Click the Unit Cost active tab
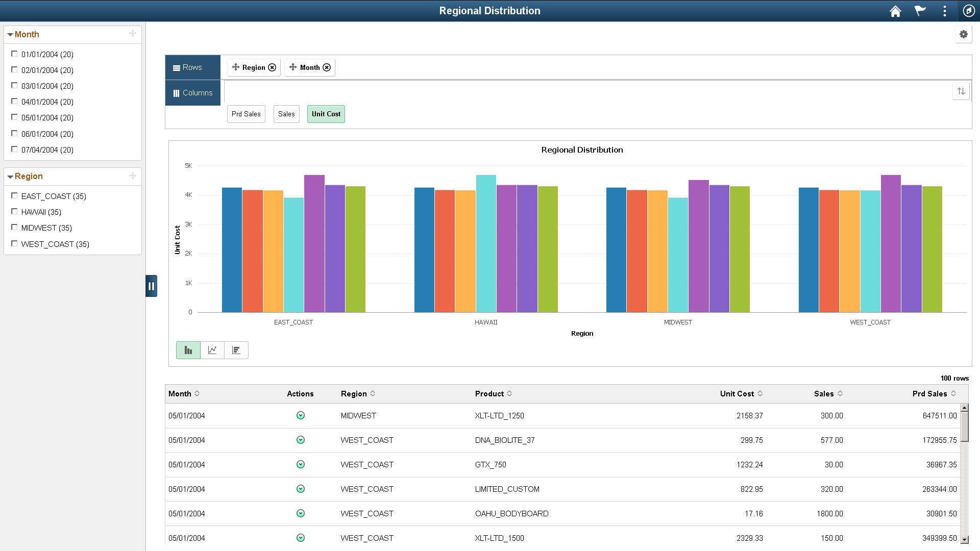 [x=326, y=114]
